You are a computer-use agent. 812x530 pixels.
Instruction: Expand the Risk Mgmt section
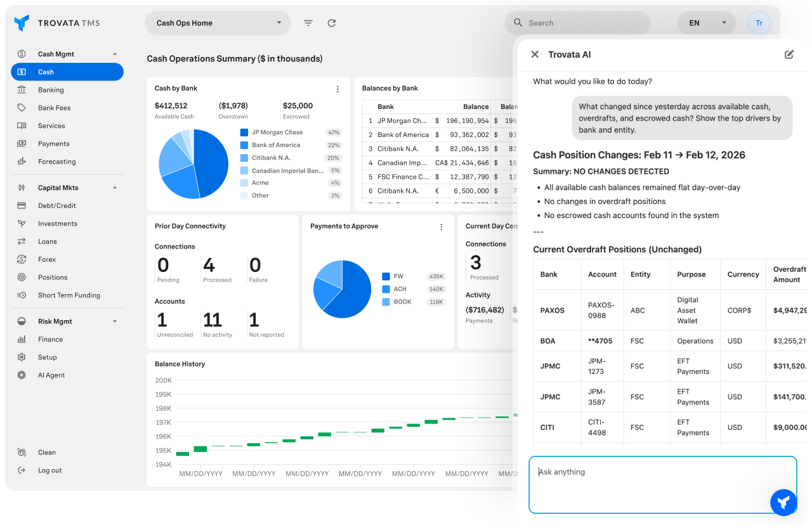coord(115,321)
